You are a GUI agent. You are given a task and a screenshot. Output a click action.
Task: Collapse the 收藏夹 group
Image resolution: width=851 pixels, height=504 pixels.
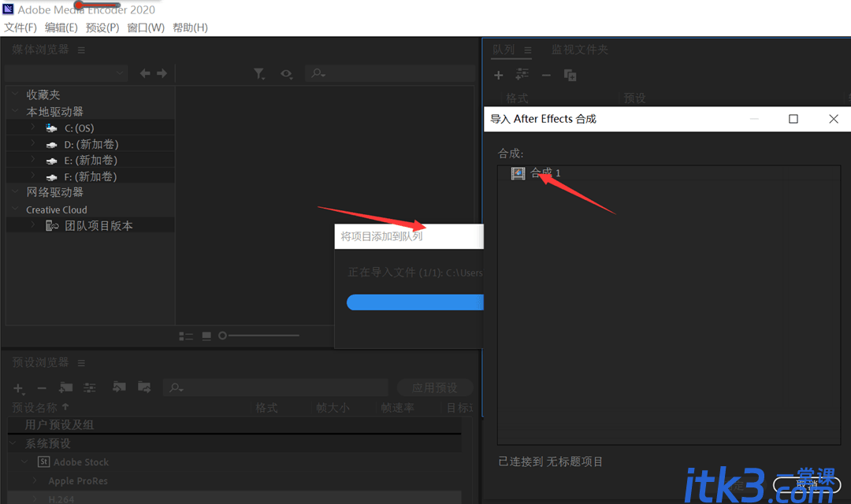15,94
